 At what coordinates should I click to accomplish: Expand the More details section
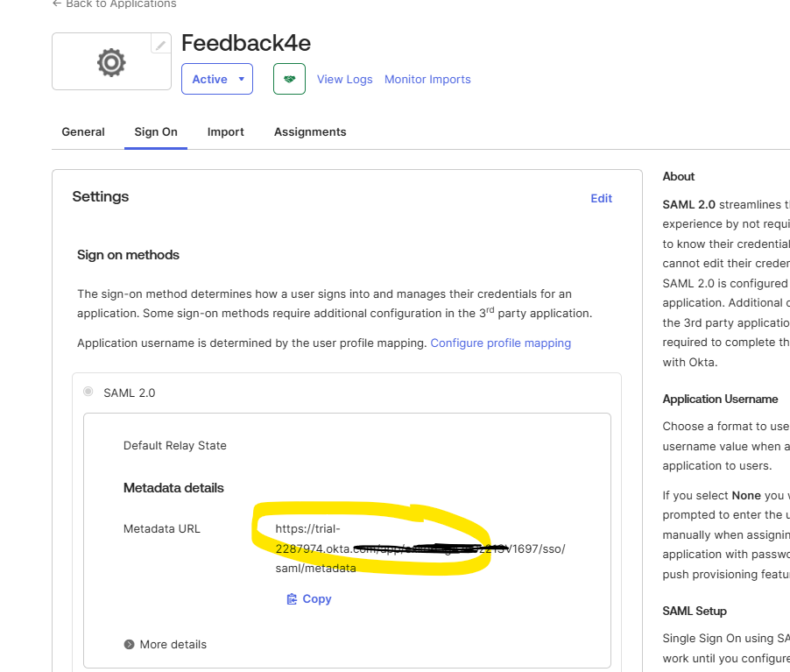point(173,644)
